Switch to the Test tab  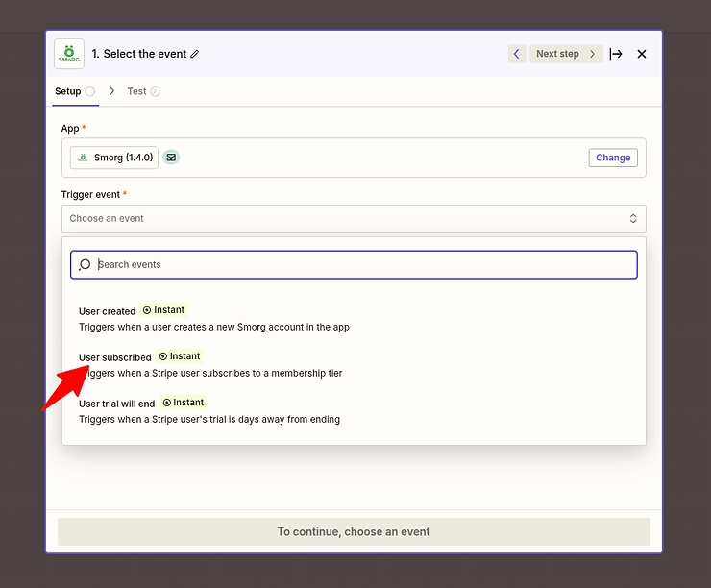coord(136,91)
